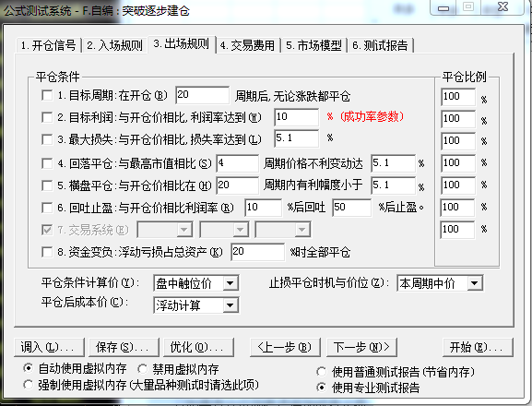532x406 pixels.
Task: Click the 后回吐 percentage field
Action: (351, 208)
